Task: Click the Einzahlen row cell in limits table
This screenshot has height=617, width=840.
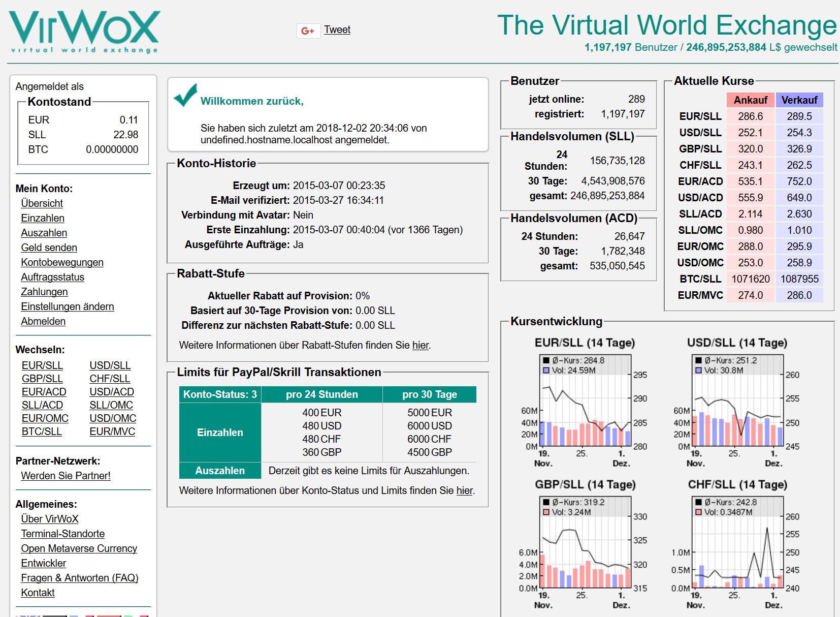Action: (220, 433)
